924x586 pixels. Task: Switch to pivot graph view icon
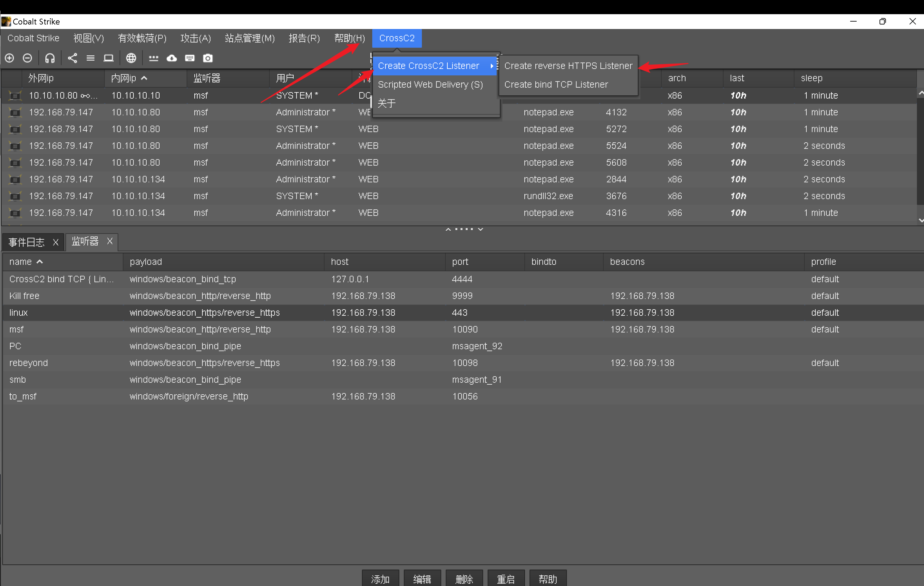click(x=73, y=58)
